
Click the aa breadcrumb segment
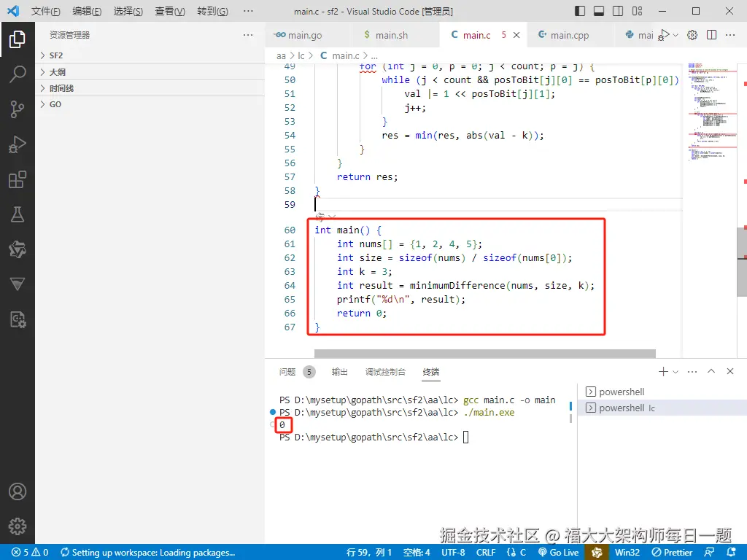281,55
